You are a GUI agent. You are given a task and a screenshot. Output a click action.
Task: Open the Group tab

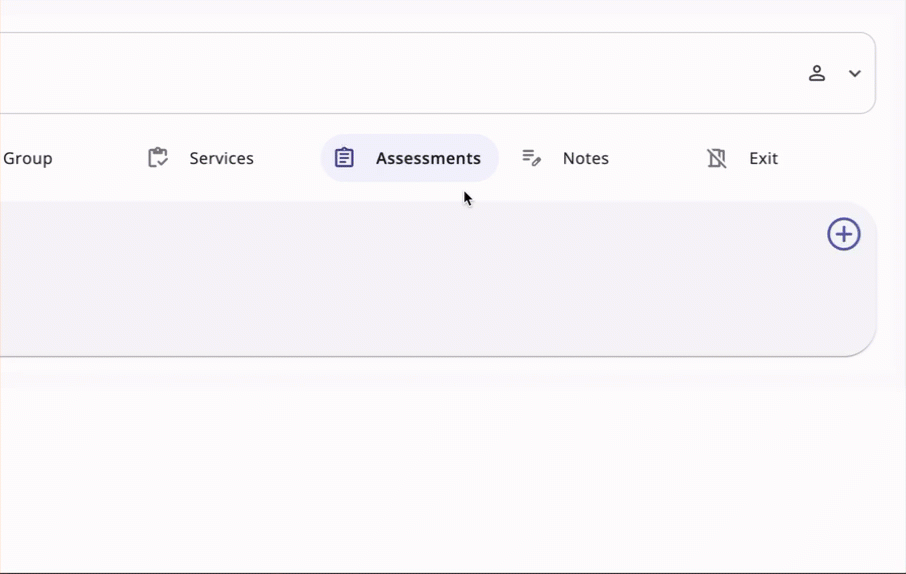tap(27, 158)
